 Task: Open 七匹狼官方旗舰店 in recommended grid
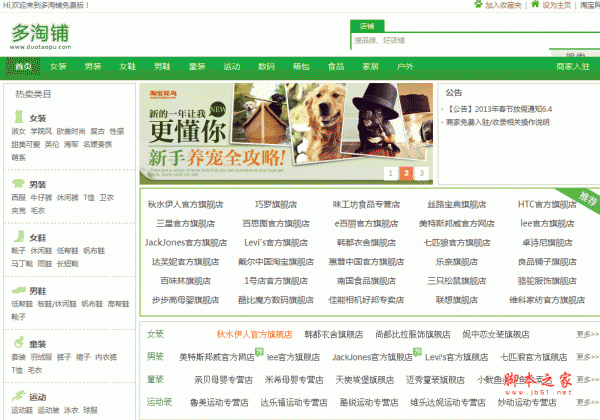(x=457, y=243)
